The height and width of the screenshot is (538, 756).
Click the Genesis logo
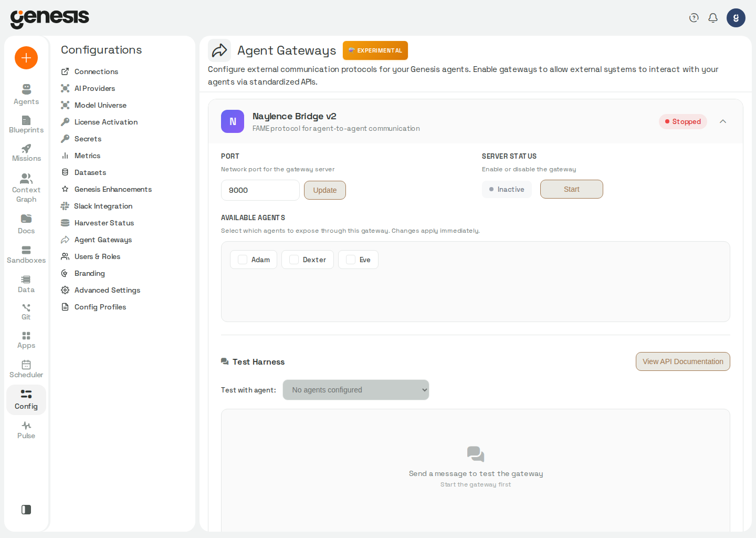click(x=50, y=18)
